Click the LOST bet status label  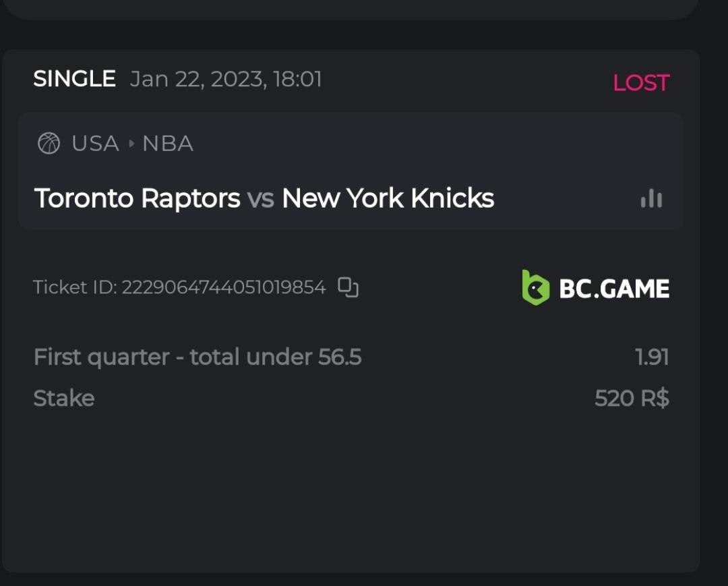click(x=640, y=83)
